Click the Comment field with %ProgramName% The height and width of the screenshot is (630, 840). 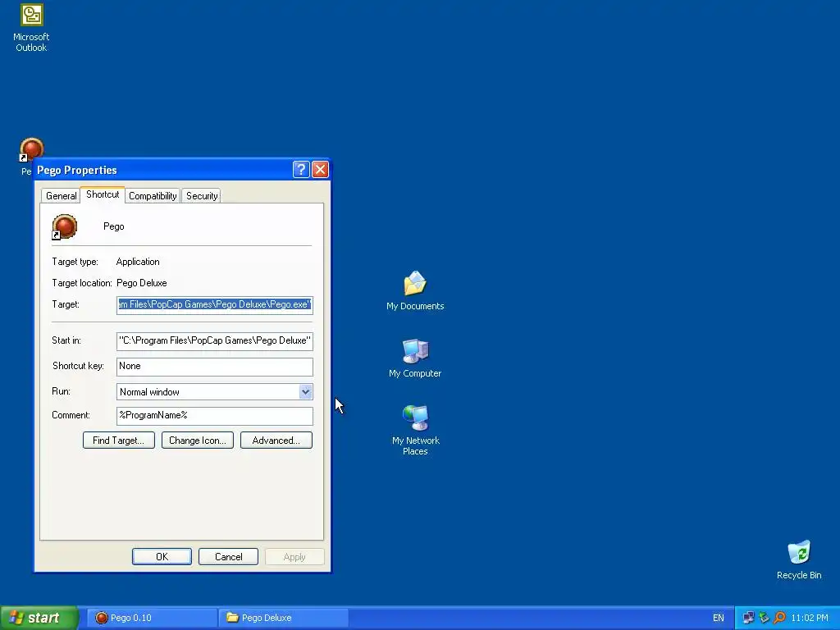(215, 416)
